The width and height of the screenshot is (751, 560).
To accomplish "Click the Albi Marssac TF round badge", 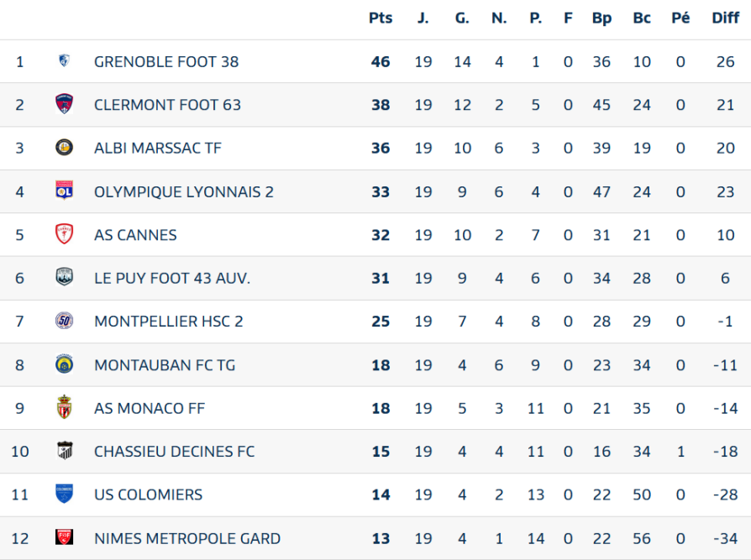I will tap(64, 148).
